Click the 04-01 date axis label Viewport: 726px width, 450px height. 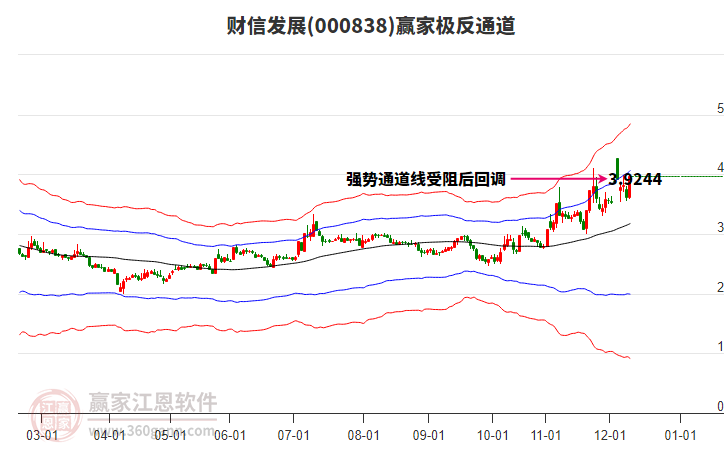(109, 435)
